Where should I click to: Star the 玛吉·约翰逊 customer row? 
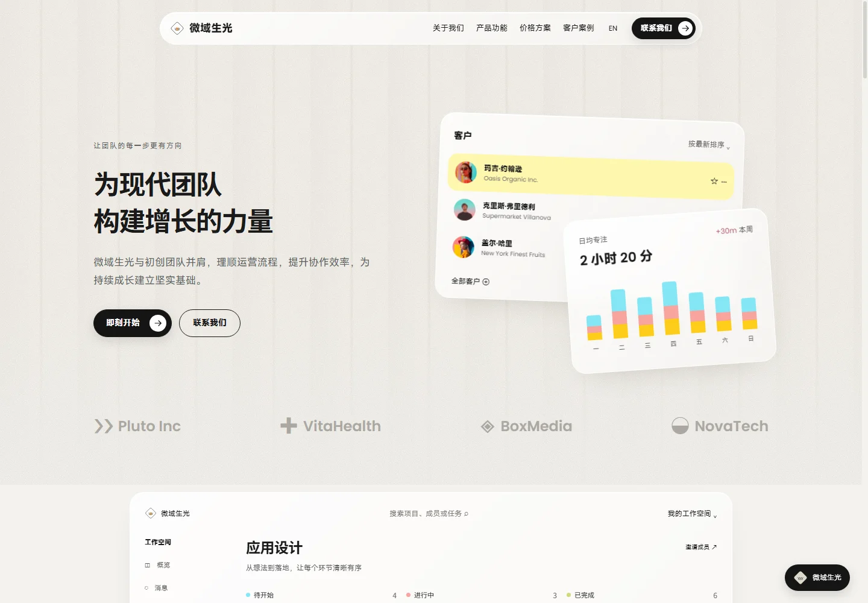click(x=714, y=181)
